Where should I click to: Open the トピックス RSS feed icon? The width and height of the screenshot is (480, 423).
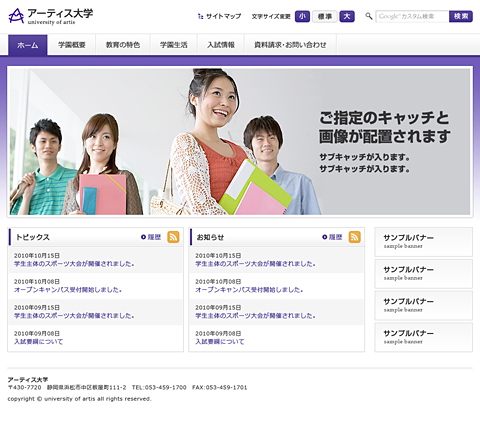173,237
